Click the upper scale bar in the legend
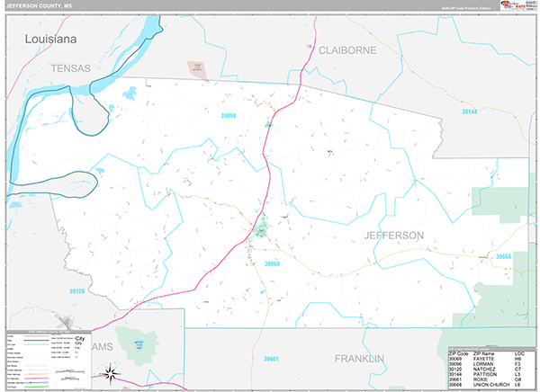The height and width of the screenshot is (392, 540). [70, 371]
